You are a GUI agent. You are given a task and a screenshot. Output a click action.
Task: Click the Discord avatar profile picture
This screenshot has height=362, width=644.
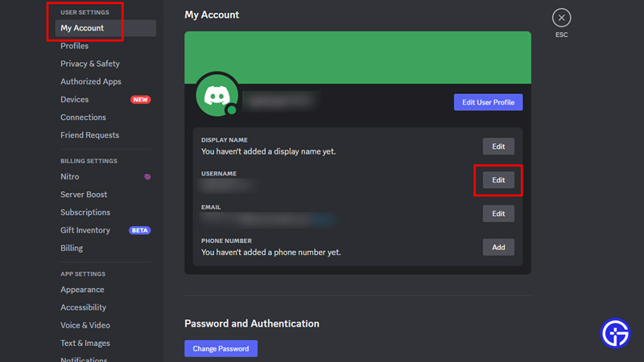pos(216,96)
